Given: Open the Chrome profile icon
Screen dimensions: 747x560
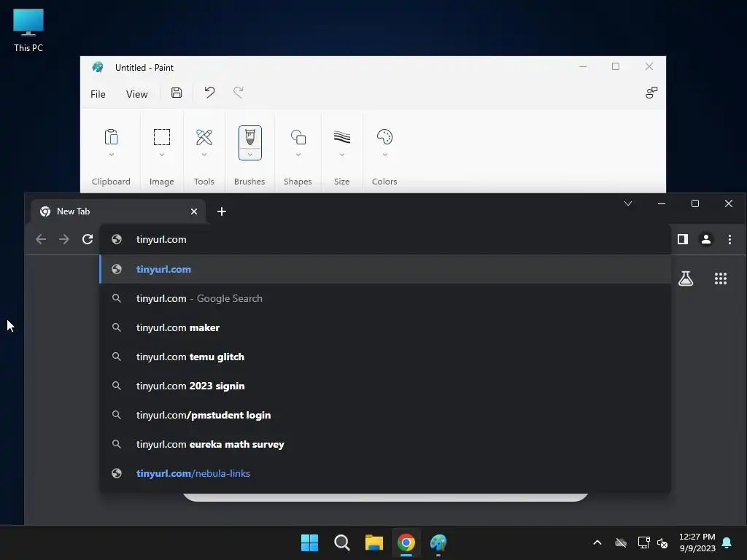Looking at the screenshot, I should coord(706,239).
